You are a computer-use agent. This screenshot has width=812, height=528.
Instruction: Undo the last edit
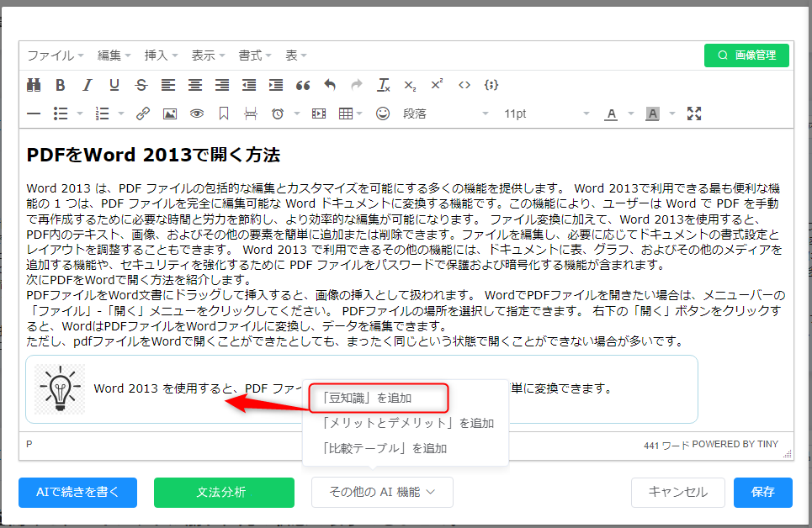coord(330,85)
